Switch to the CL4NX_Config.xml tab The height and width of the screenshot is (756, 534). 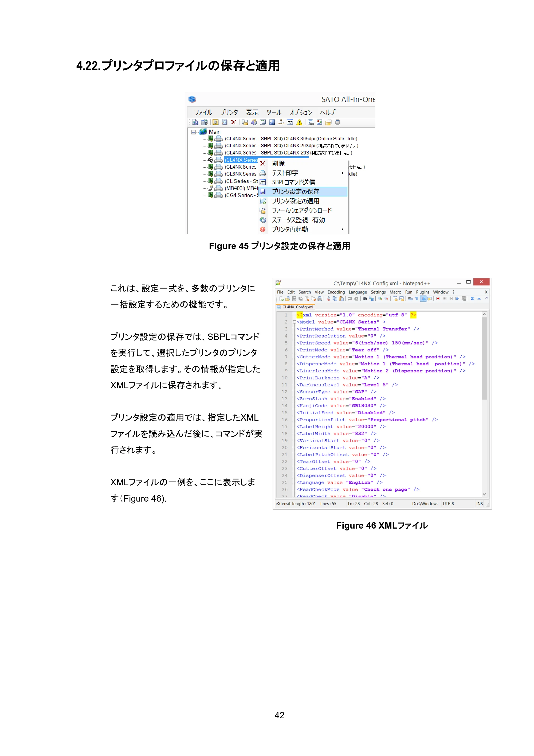(x=296, y=307)
